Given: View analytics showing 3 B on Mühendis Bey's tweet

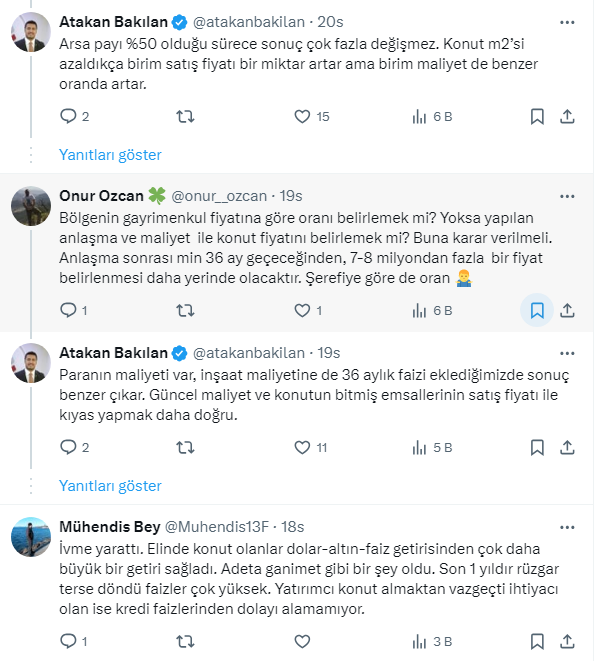Looking at the screenshot, I should [x=421, y=641].
